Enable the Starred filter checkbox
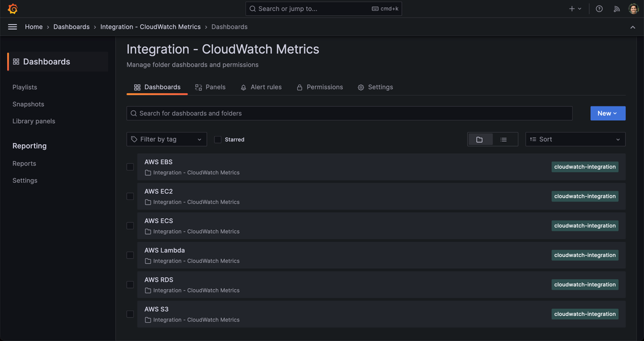The width and height of the screenshot is (644, 341). (x=218, y=139)
